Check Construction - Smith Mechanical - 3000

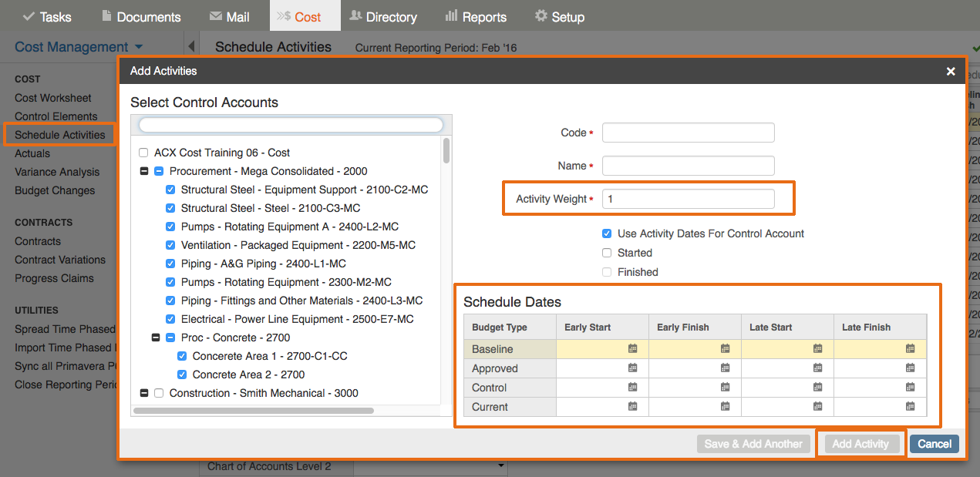159,393
